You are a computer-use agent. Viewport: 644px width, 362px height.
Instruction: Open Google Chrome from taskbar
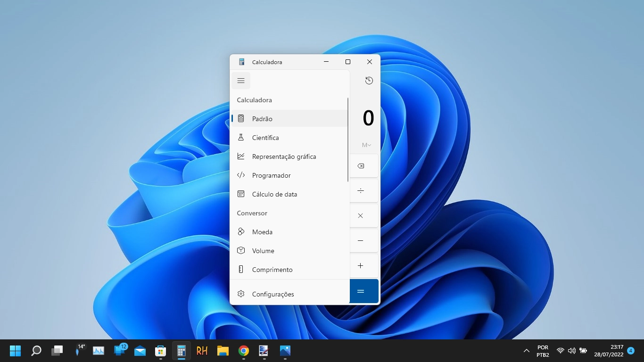244,351
